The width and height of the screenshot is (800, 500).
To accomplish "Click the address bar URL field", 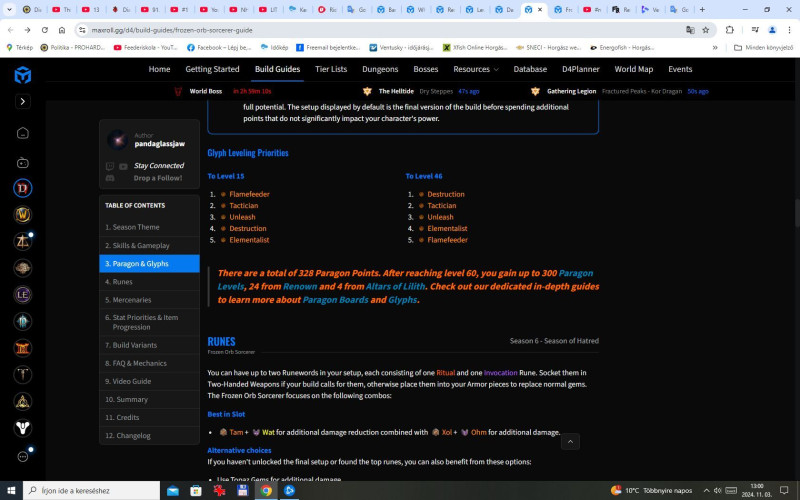I will point(383,30).
